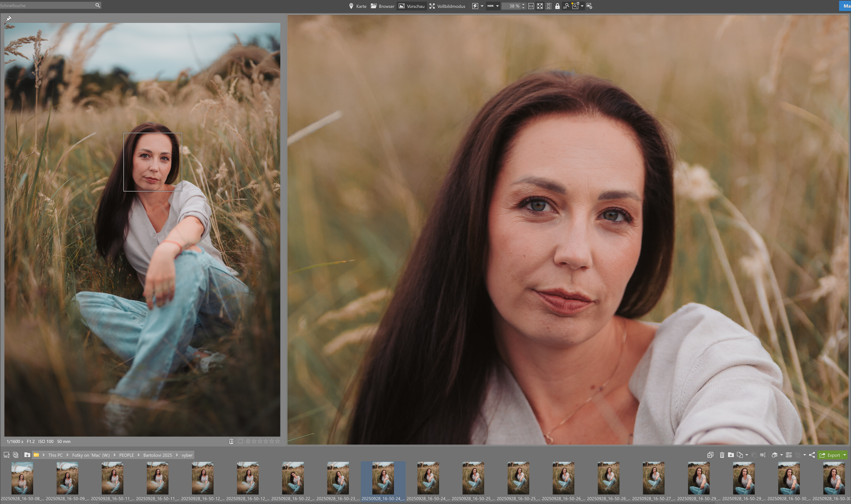Toggle the color label square
The width and height of the screenshot is (851, 504).
[241, 441]
